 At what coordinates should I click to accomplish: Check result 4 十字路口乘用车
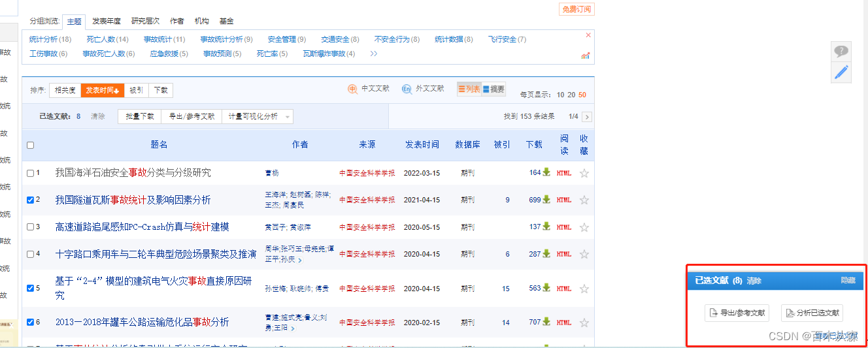(30, 254)
